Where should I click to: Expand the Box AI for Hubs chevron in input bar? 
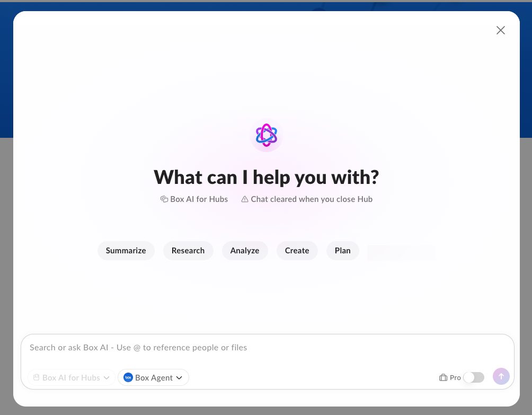point(107,377)
